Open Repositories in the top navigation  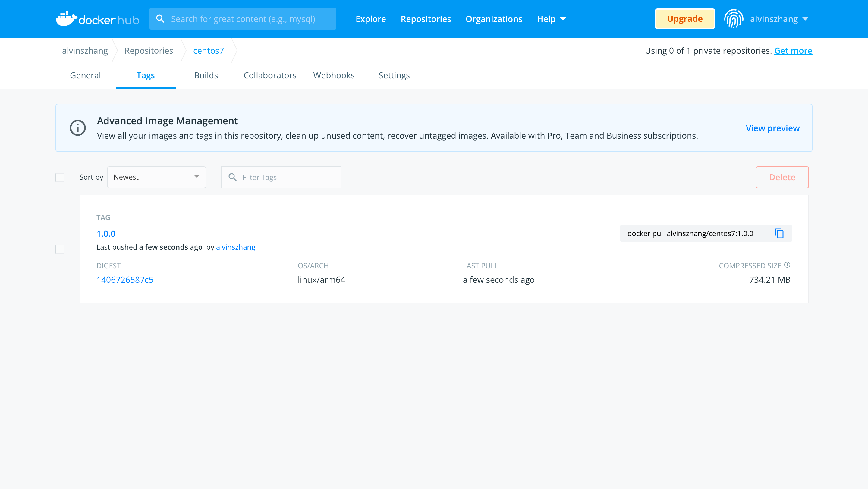(x=426, y=19)
